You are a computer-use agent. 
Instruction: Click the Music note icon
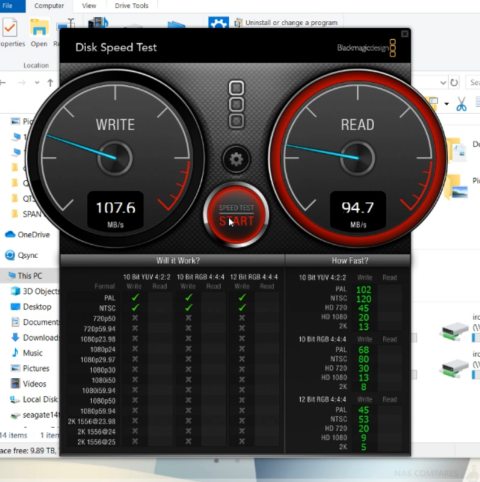[x=15, y=352]
